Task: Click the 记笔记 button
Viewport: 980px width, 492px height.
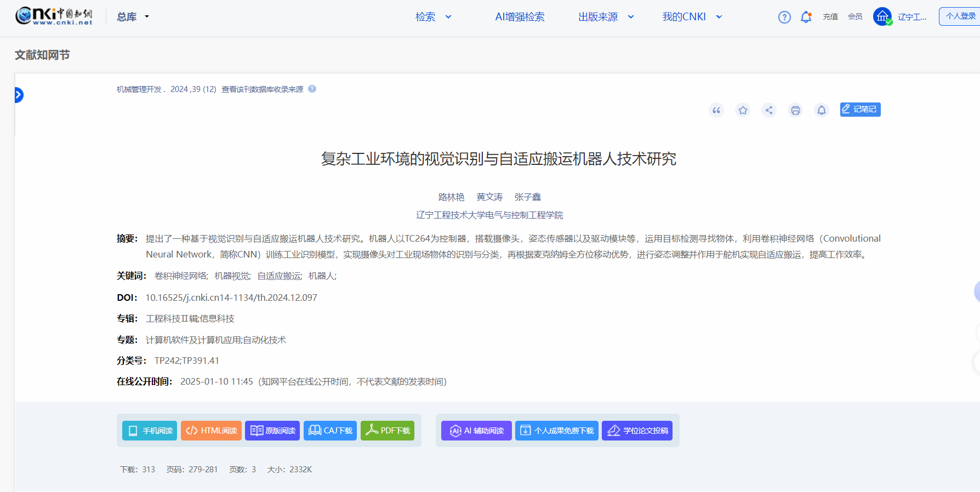Action: 860,110
